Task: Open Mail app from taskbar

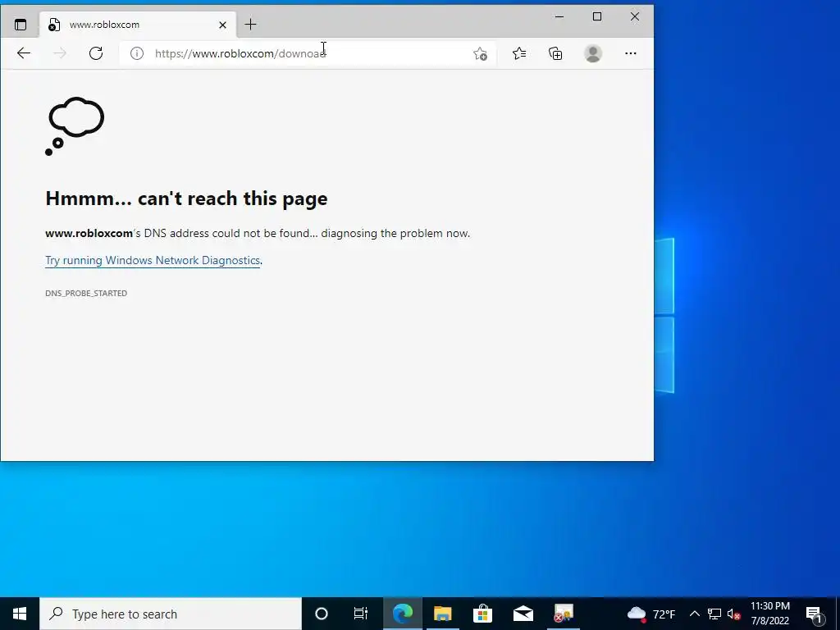Action: click(x=523, y=614)
